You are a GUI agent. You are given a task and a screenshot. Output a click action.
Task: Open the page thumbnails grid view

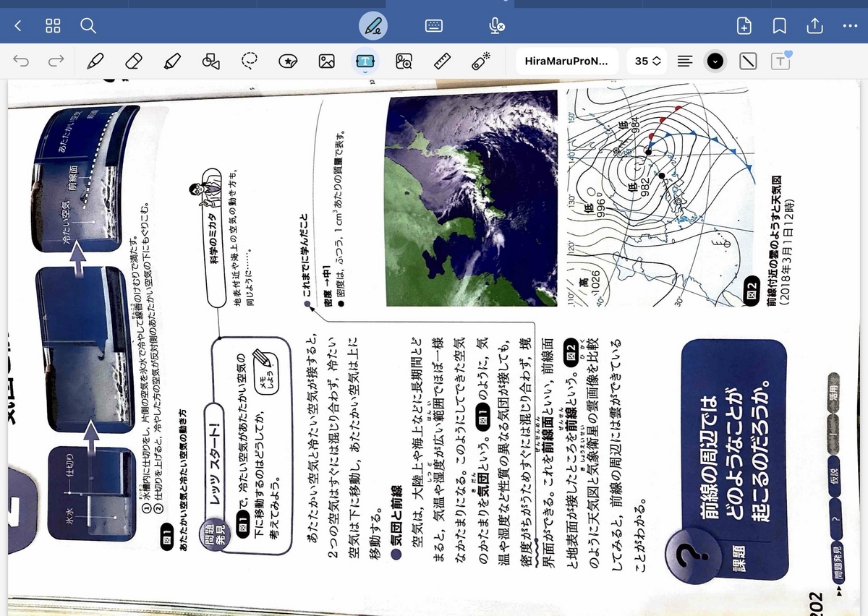point(53,26)
